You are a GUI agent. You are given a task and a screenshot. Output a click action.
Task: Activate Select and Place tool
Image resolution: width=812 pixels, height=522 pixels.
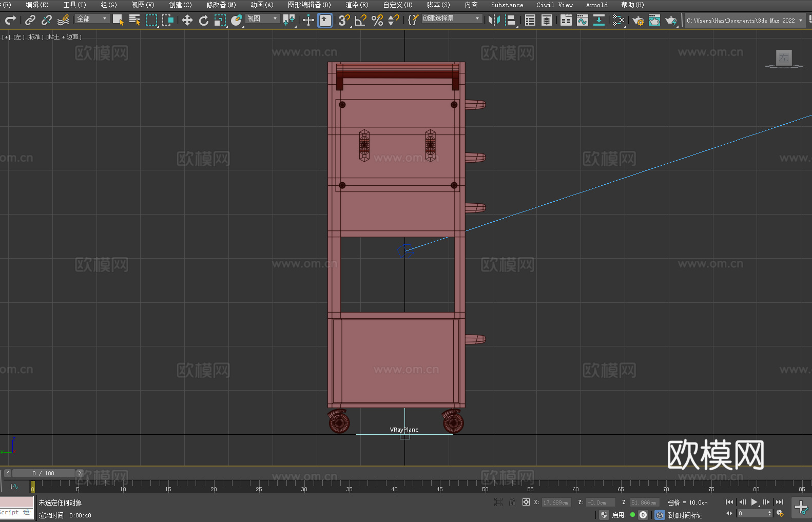pos(237,20)
